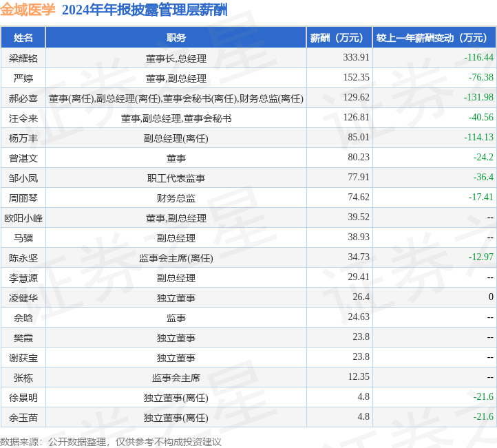The image size is (497, 448).
Task: Click the position 监事会主席(离任)
Action: click(x=176, y=258)
